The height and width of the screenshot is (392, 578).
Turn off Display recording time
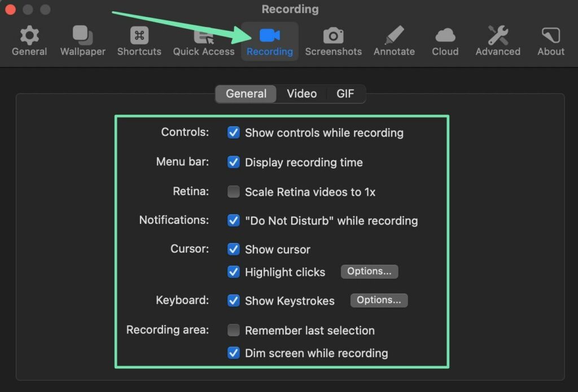233,162
